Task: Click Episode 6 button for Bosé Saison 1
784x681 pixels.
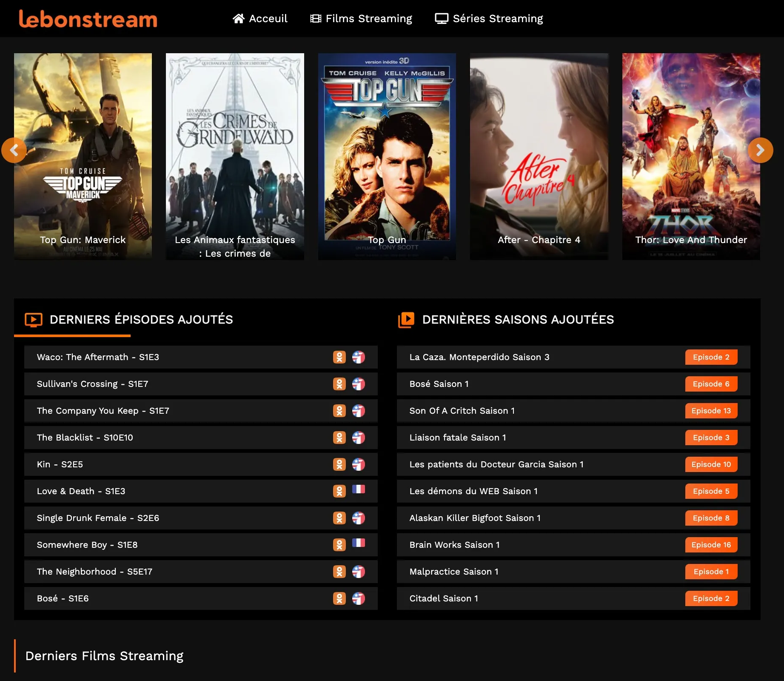Action: (711, 384)
